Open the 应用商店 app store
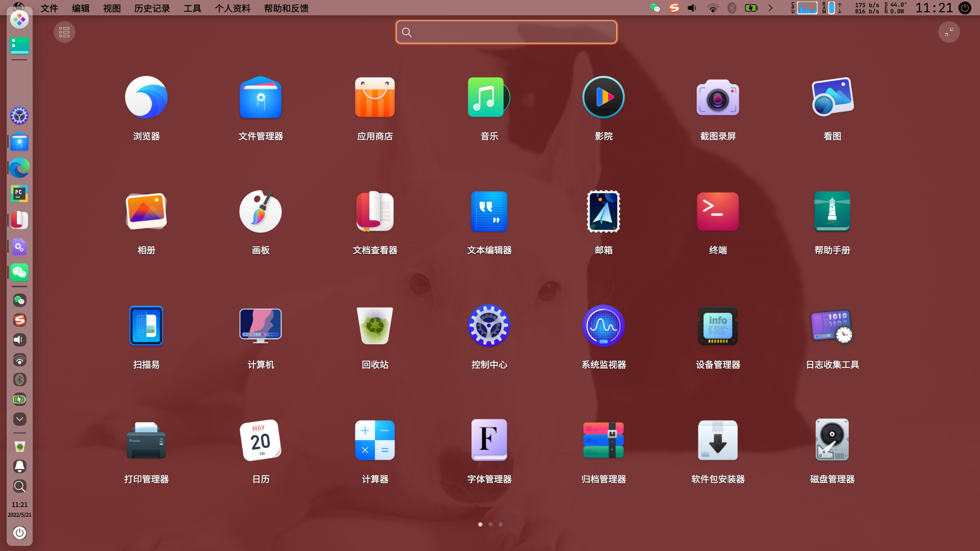Viewport: 980px width, 551px height. click(375, 97)
